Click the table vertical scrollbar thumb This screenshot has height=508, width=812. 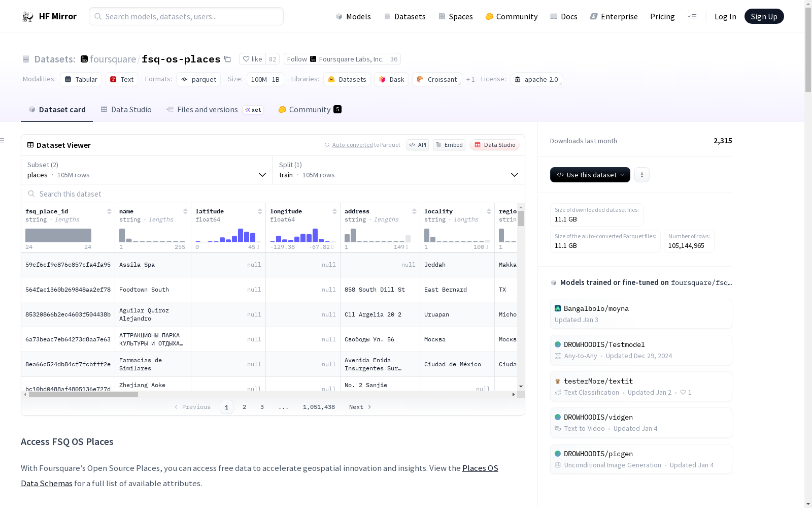pyautogui.click(x=521, y=218)
